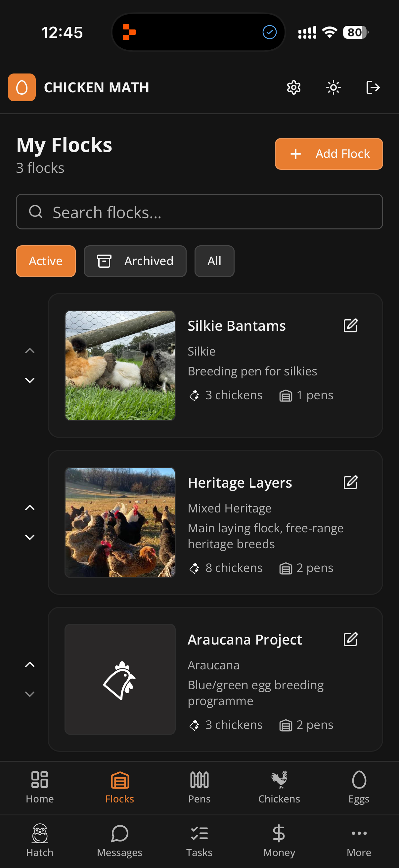Select the Active filter
Screen dimensions: 399x868
tap(46, 261)
